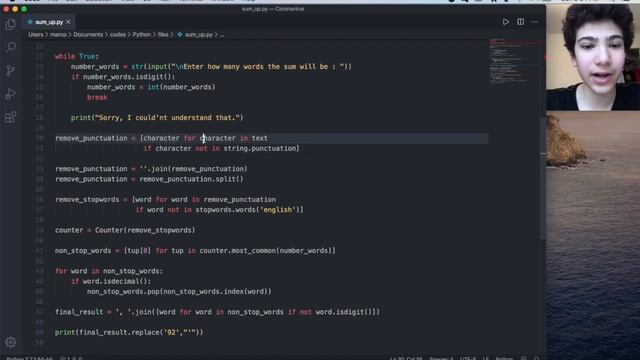Image resolution: width=640 pixels, height=360 pixels.
Task: Click 'counter.most_common(number_words)' expression
Action: click(266, 250)
